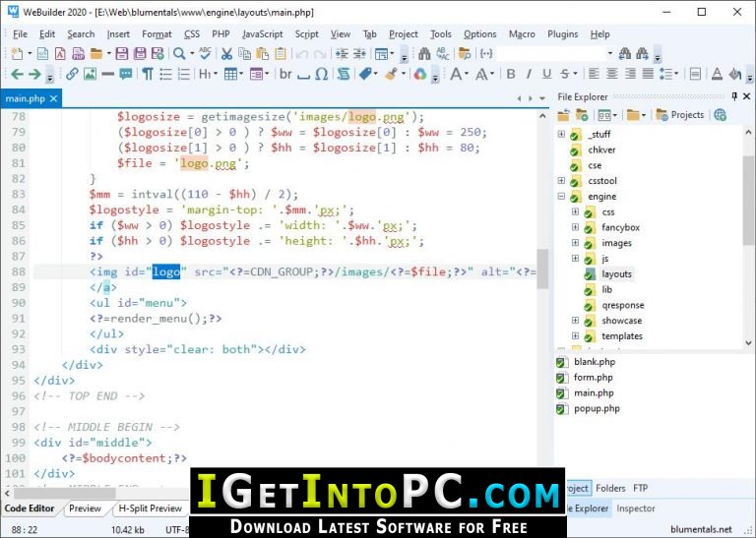This screenshot has height=538, width=756.
Task: Open the color picker wheel icon
Action: (420, 74)
